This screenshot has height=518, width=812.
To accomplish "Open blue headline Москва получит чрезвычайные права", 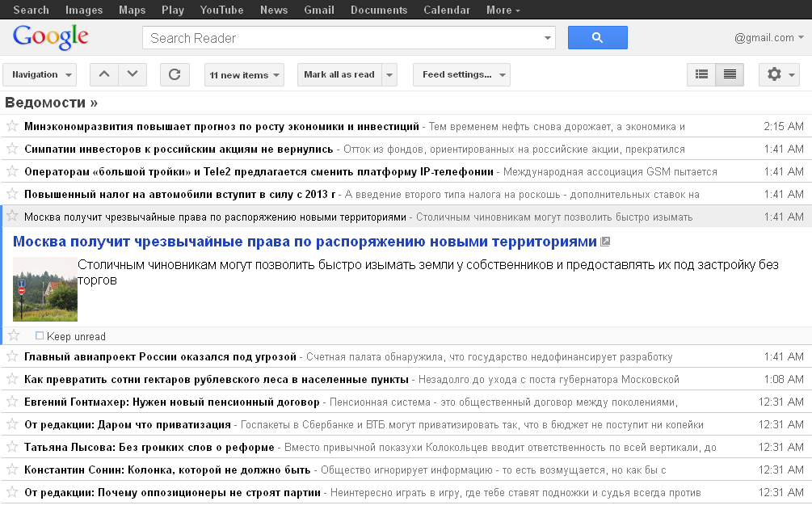I will click(305, 242).
